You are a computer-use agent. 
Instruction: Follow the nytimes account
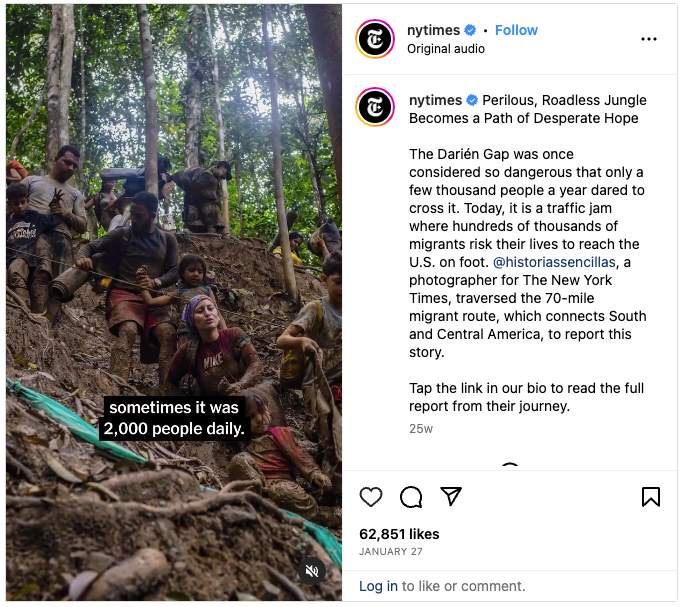(516, 30)
